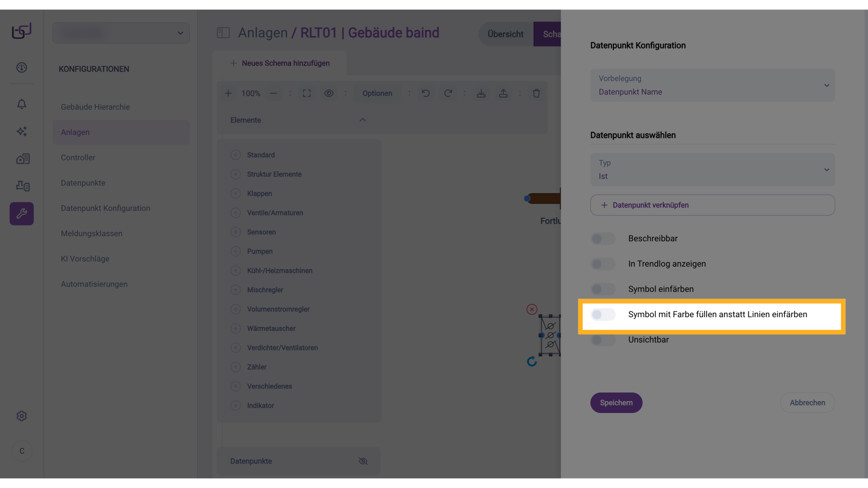Click the download import icon in toolbar
This screenshot has width=868, height=488.
coord(481,93)
